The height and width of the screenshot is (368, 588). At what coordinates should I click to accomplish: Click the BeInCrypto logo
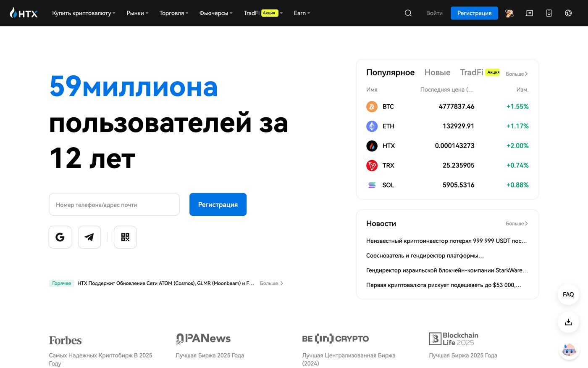tap(336, 339)
